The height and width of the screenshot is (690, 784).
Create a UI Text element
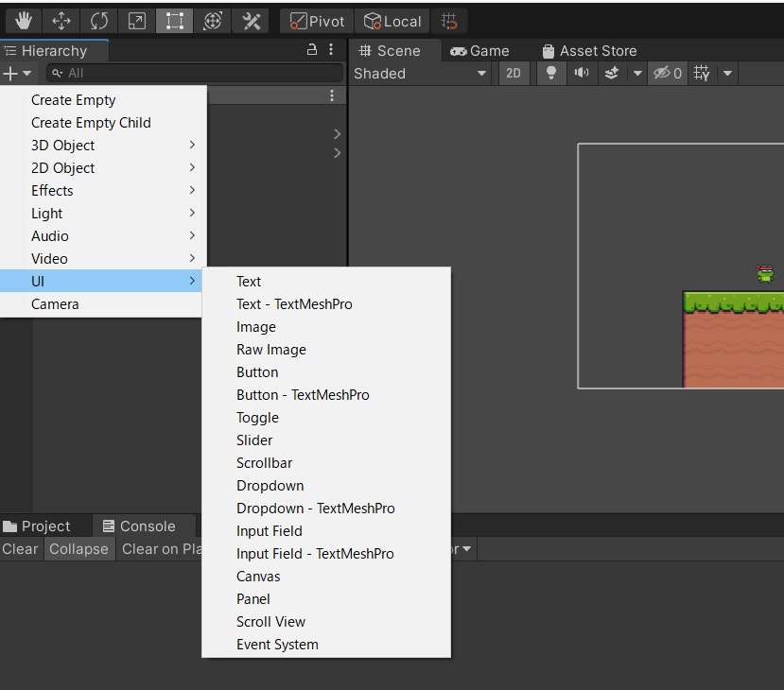[326, 282]
